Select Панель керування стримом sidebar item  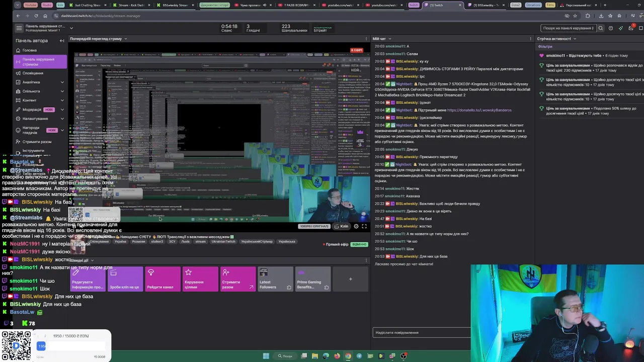(40, 62)
